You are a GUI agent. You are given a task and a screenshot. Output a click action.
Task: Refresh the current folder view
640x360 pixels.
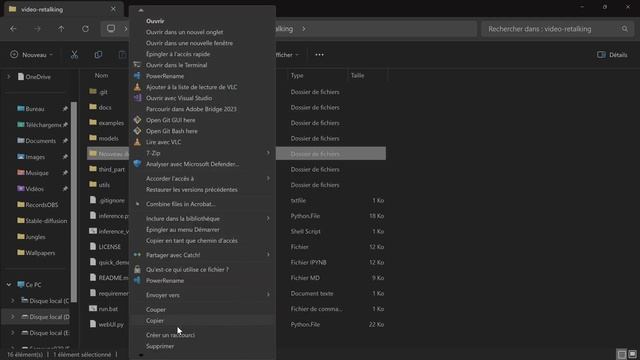[x=85, y=29]
